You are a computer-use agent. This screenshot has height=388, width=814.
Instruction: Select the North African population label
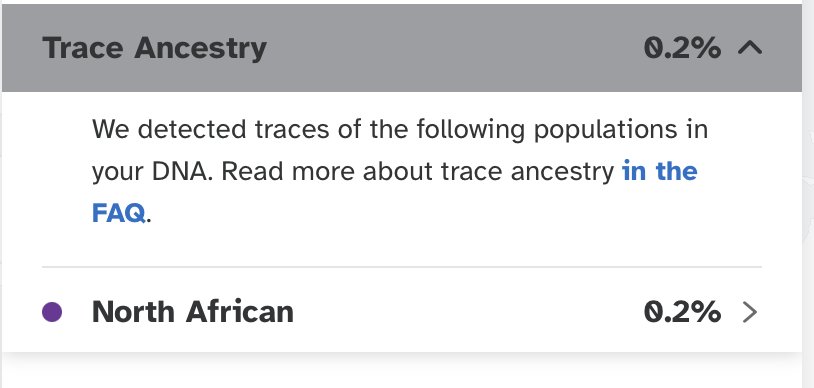(x=193, y=312)
